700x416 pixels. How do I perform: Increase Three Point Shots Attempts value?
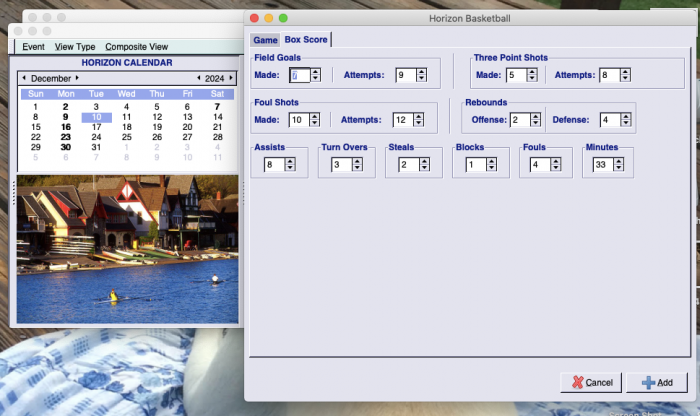point(625,71)
